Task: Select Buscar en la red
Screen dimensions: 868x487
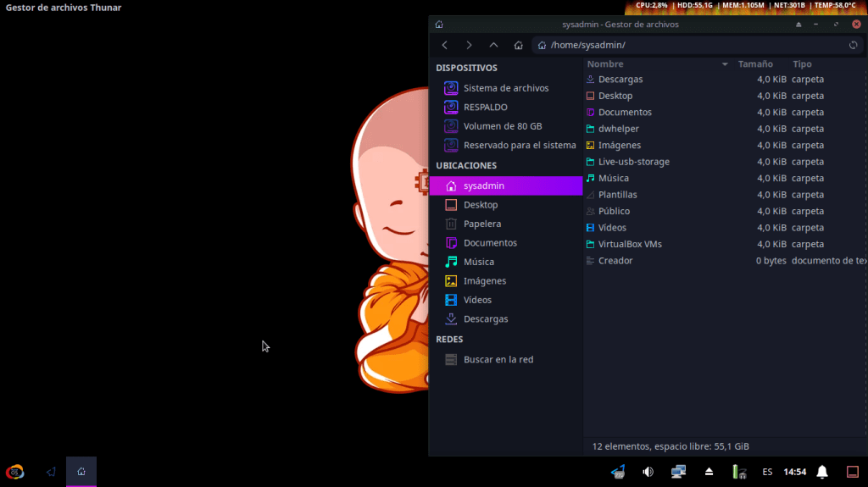Action: coord(498,359)
